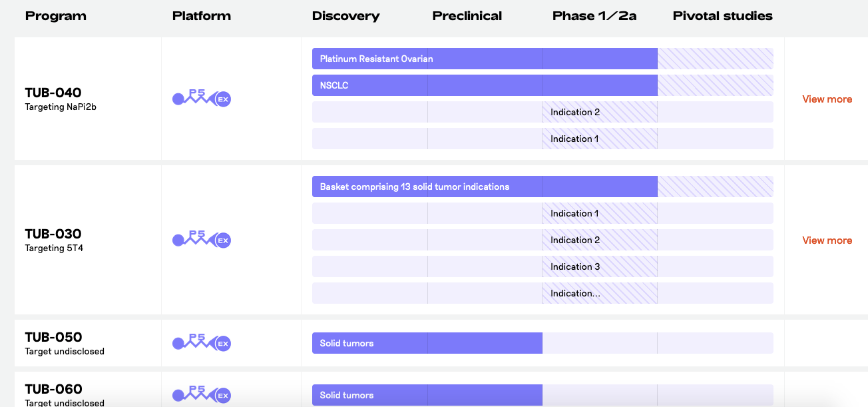Open View more for TUB-040
Screen dimensions: 868x407
pos(827,99)
